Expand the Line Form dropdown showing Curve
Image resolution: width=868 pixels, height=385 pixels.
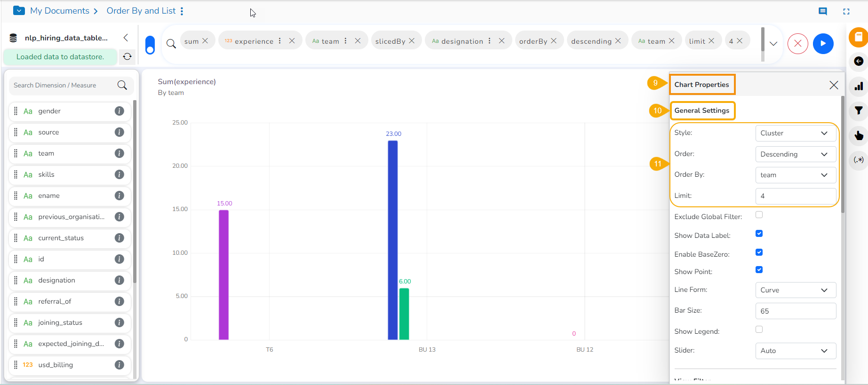tap(795, 290)
